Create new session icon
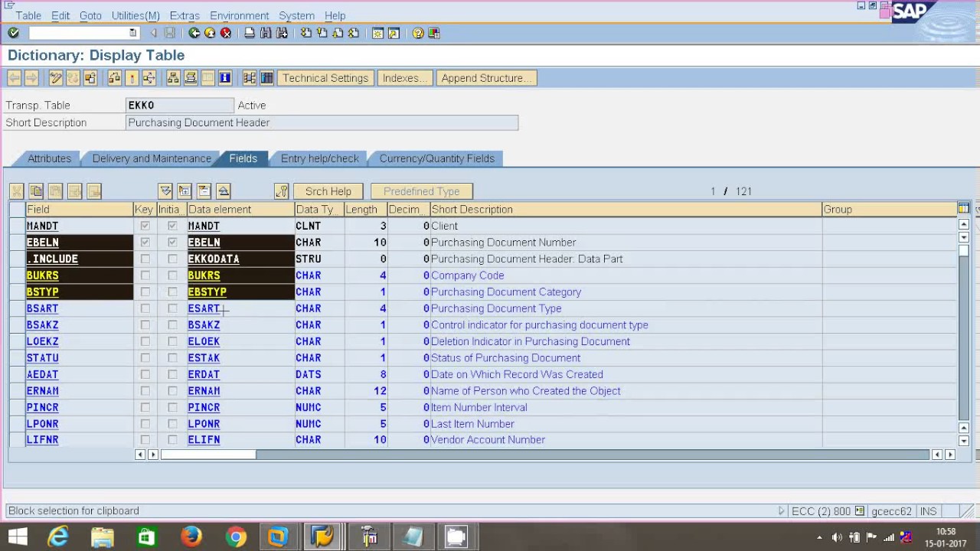This screenshot has height=551, width=980. pyautogui.click(x=377, y=33)
